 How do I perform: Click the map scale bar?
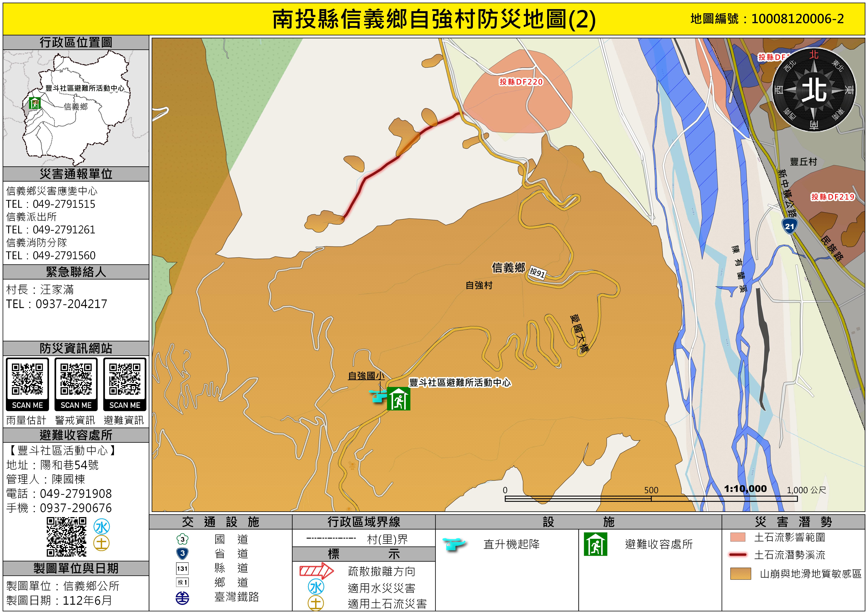(651, 499)
